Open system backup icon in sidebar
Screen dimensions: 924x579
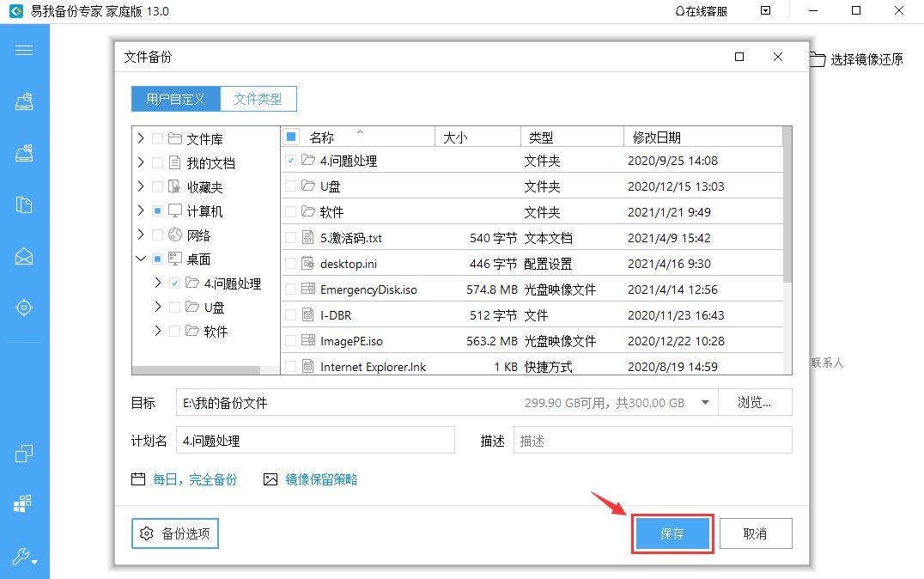[x=24, y=153]
